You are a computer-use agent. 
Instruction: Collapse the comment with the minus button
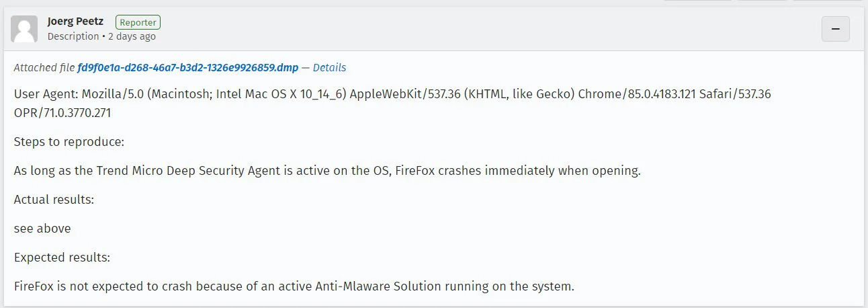[836, 29]
